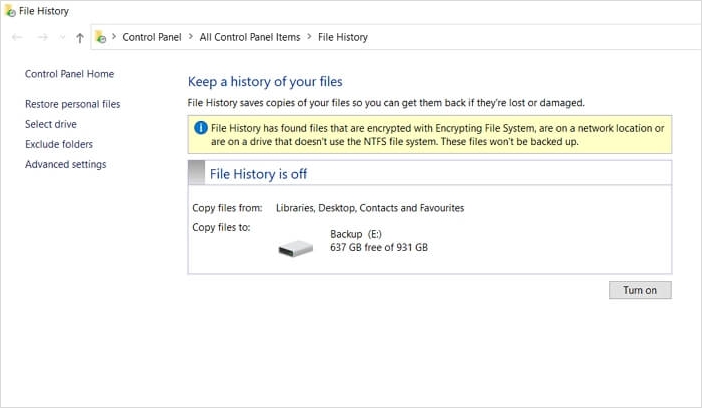The height and width of the screenshot is (408, 702).
Task: Open Control Panel Home link
Action: point(69,74)
